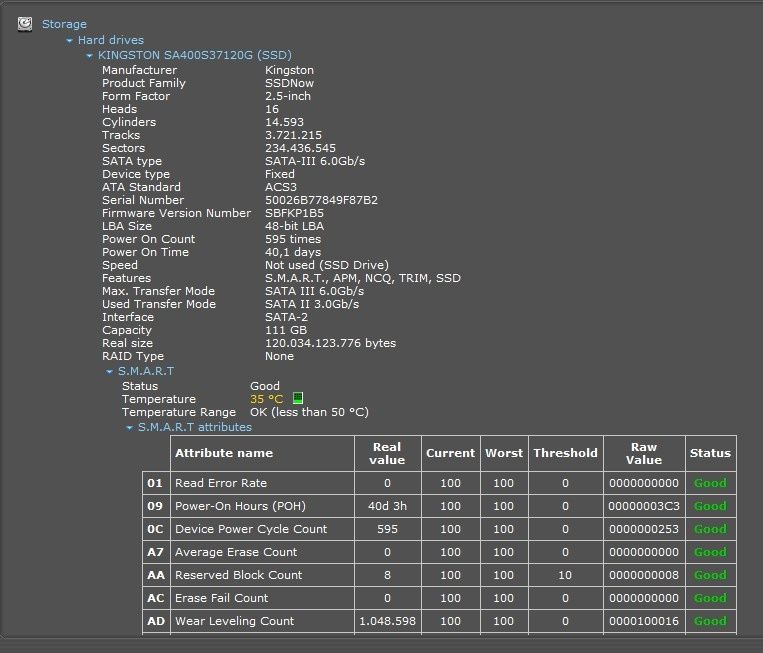Click the SATA type value SATA-III 6.0Gb/s
This screenshot has height=653, width=763.
(315, 161)
